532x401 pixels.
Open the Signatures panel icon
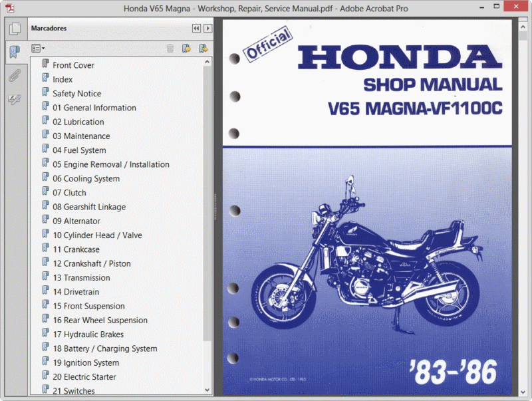pos(14,99)
